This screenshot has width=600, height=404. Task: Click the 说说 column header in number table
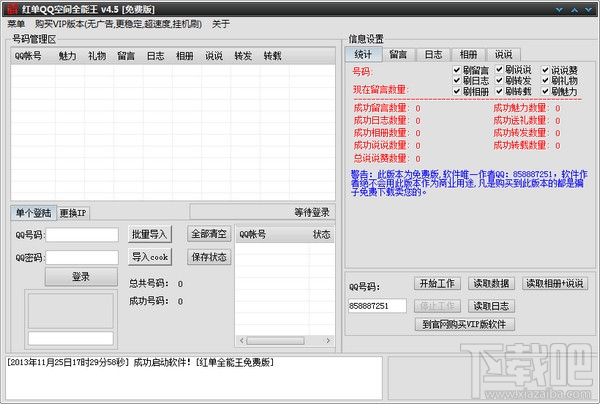(214, 56)
